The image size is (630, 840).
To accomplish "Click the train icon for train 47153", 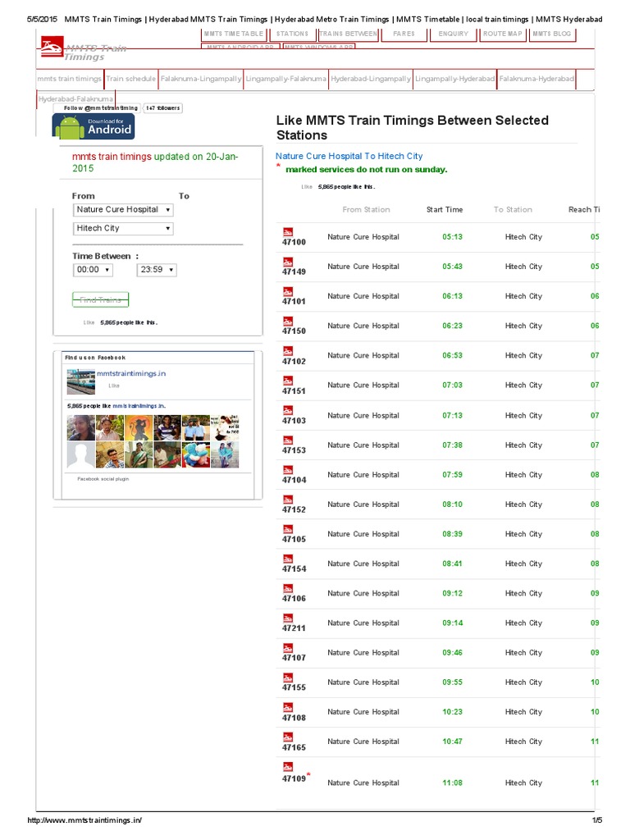I will tap(288, 441).
